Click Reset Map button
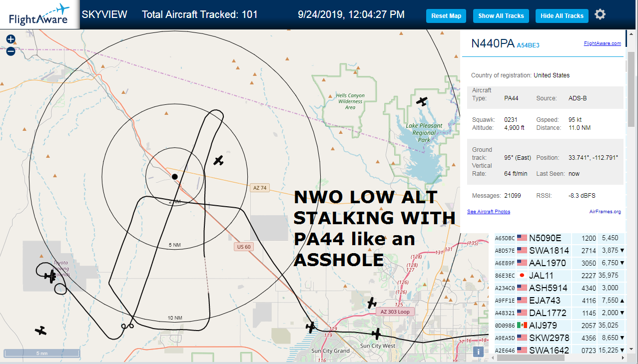Image resolution: width=638 pixels, height=364 pixels. pos(446,16)
